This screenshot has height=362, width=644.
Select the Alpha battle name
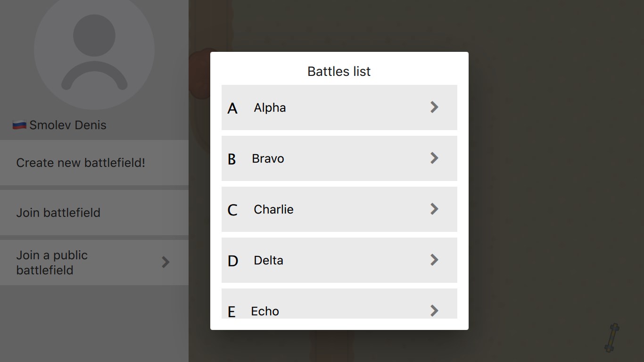pyautogui.click(x=270, y=107)
